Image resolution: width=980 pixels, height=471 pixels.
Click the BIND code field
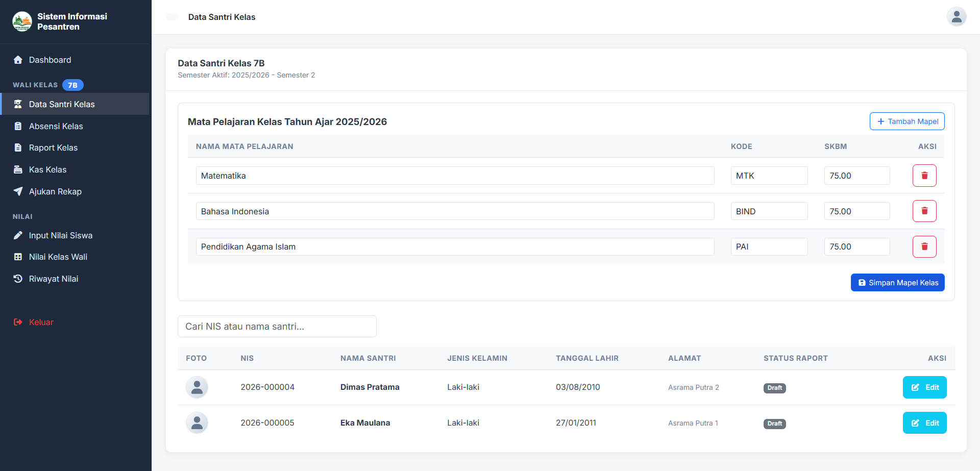point(769,211)
